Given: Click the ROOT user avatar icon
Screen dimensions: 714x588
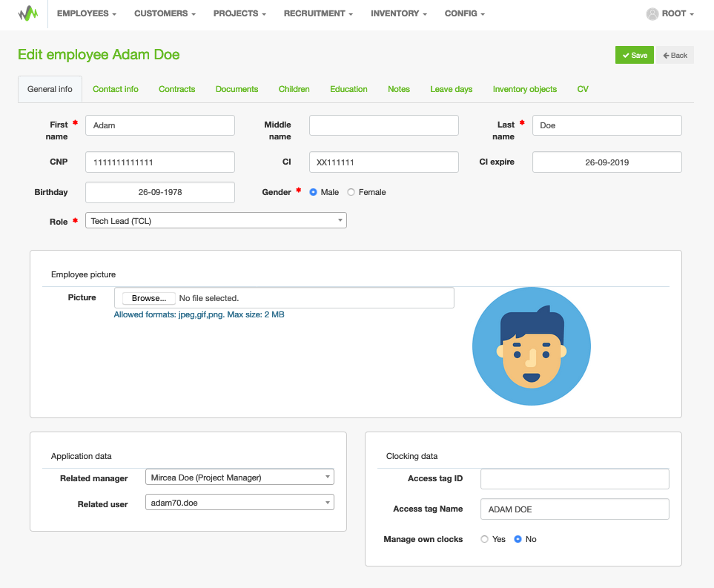Looking at the screenshot, I should point(652,14).
